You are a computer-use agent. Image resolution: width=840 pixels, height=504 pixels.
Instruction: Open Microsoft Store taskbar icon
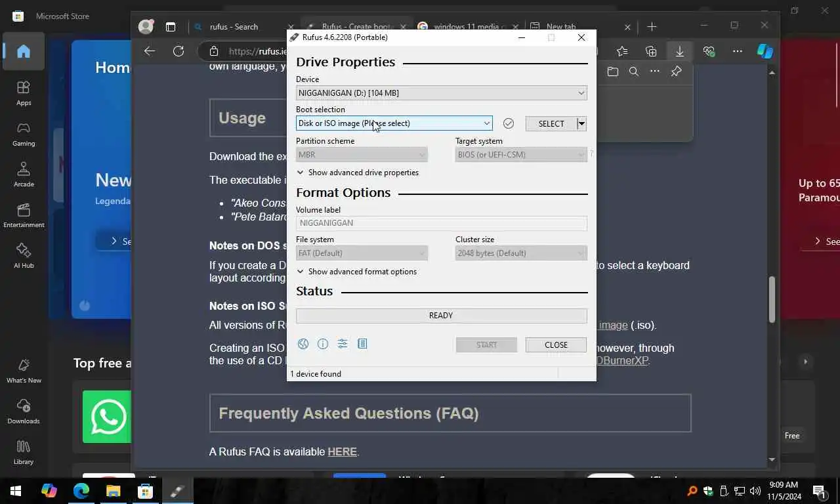point(145,491)
